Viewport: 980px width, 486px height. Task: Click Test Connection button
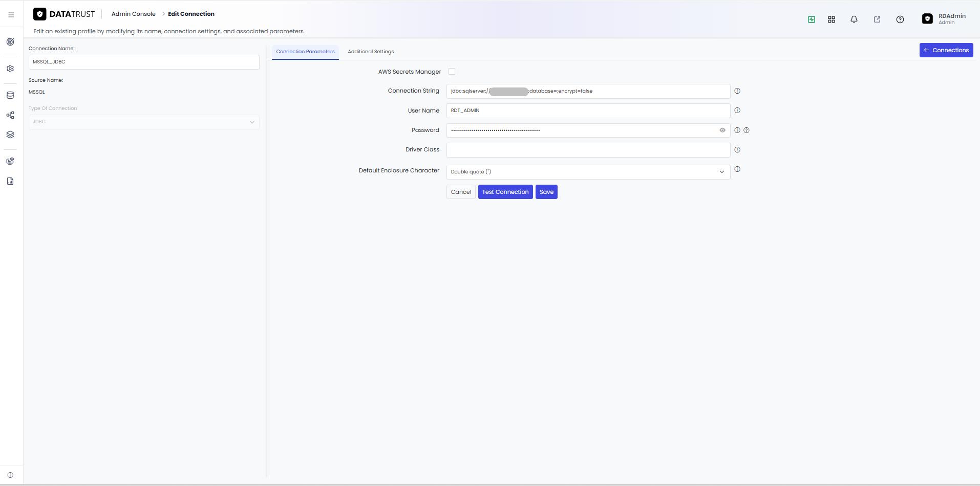(x=505, y=192)
